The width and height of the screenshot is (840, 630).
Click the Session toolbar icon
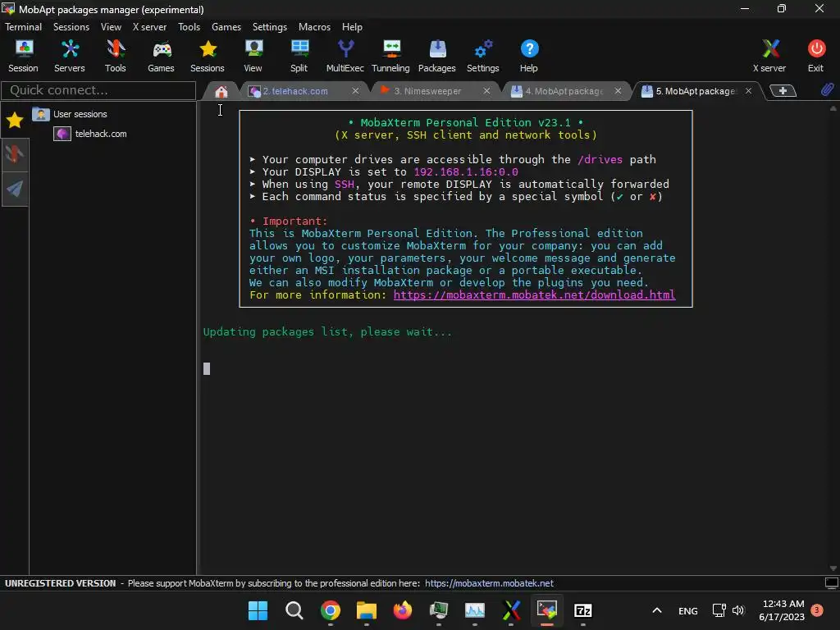(x=23, y=56)
